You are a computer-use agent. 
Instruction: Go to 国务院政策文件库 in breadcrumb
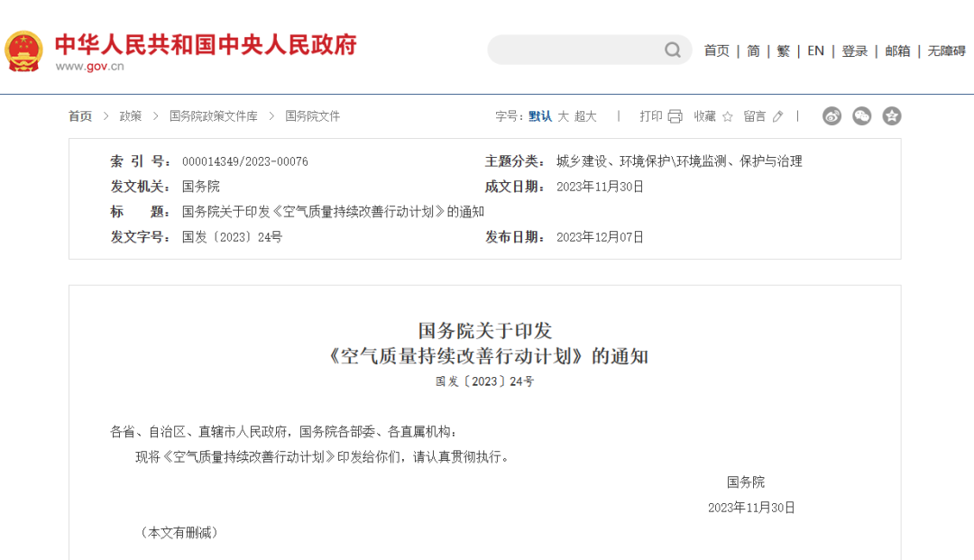(x=213, y=116)
